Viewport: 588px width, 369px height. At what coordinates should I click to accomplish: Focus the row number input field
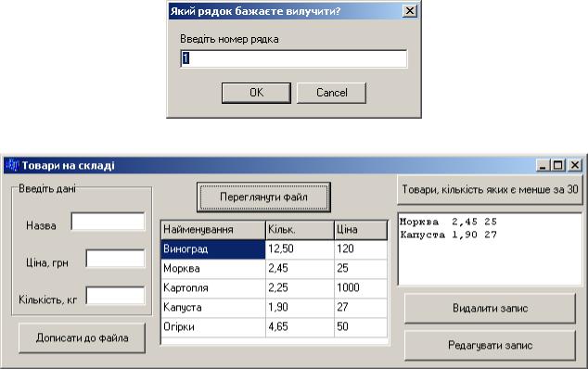[294, 59]
